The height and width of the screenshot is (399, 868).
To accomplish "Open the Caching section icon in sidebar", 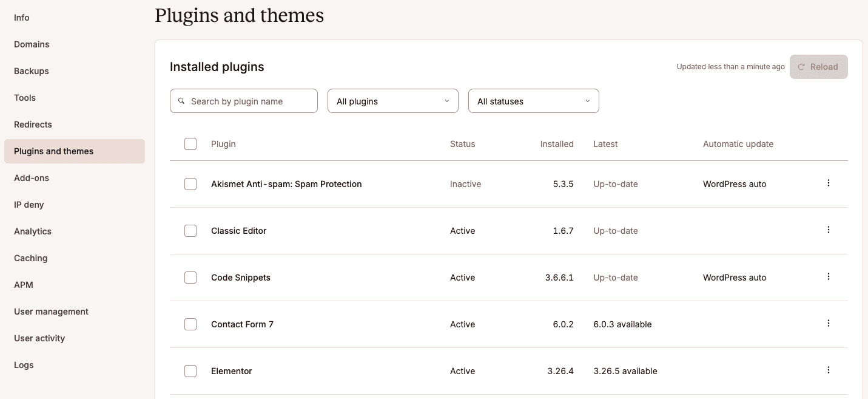I will pos(30,258).
